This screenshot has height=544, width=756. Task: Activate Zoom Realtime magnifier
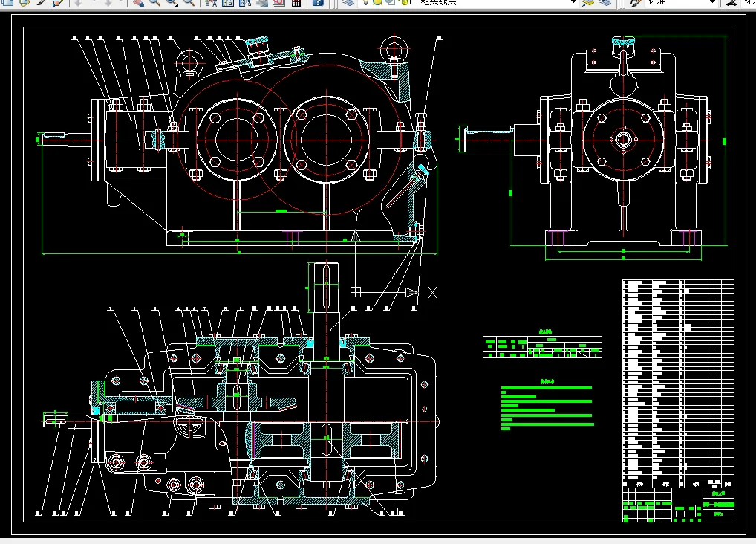click(154, 2)
